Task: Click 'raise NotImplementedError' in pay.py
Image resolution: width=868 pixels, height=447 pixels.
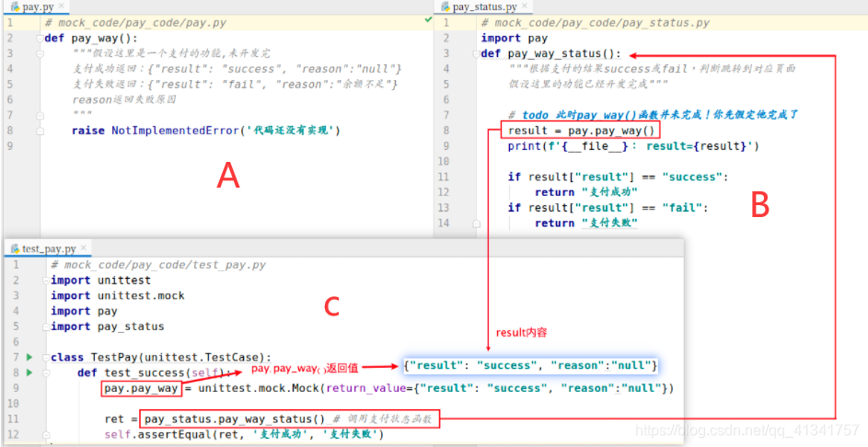Action: tap(156, 131)
